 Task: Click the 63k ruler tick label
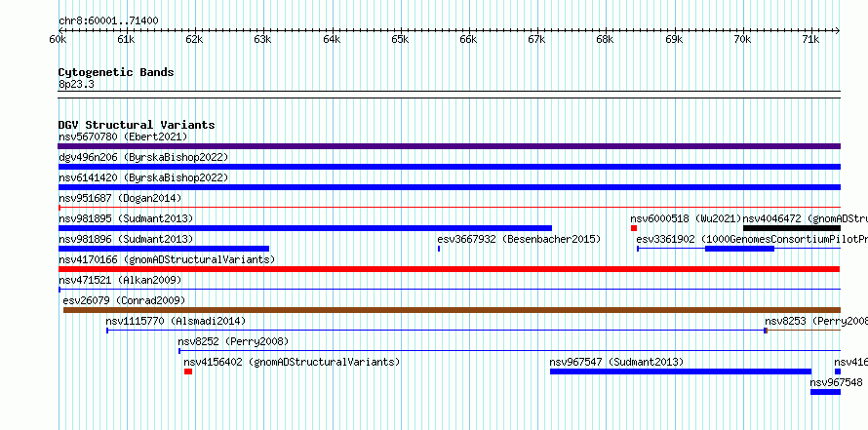[x=263, y=39]
